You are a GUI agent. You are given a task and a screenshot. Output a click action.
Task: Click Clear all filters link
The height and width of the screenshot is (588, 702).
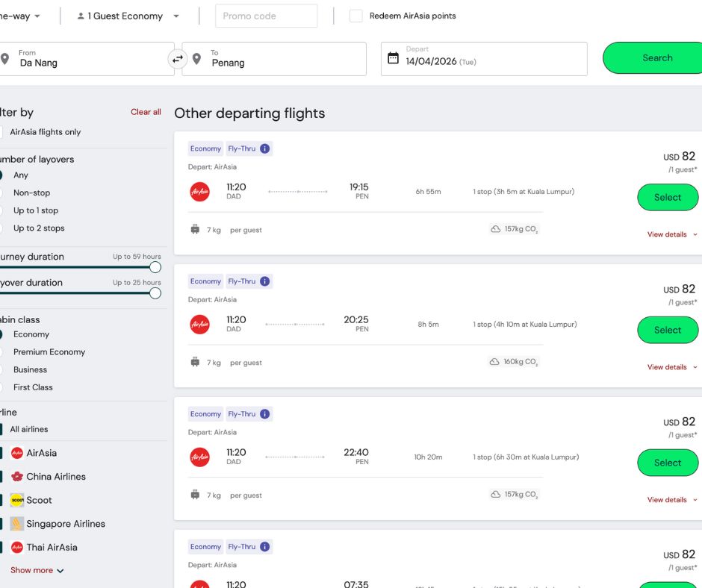(146, 112)
